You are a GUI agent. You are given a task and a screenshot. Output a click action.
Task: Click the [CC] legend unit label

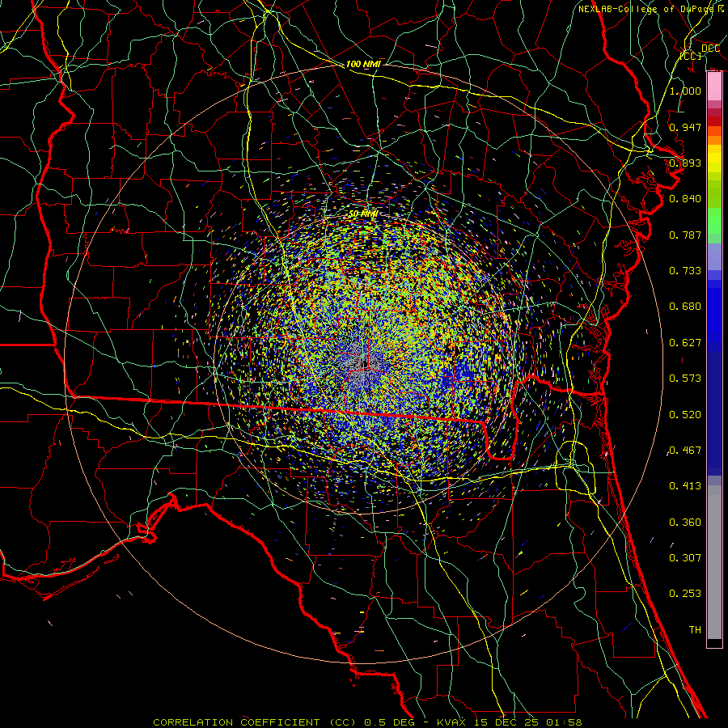pos(691,56)
